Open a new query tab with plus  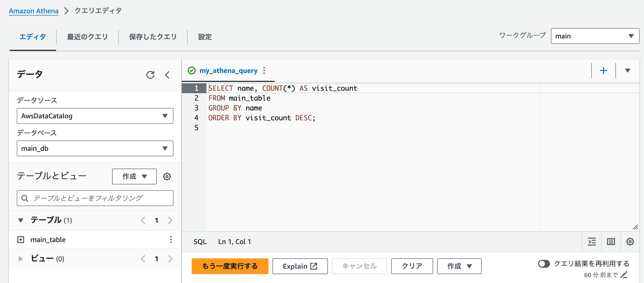coord(603,70)
